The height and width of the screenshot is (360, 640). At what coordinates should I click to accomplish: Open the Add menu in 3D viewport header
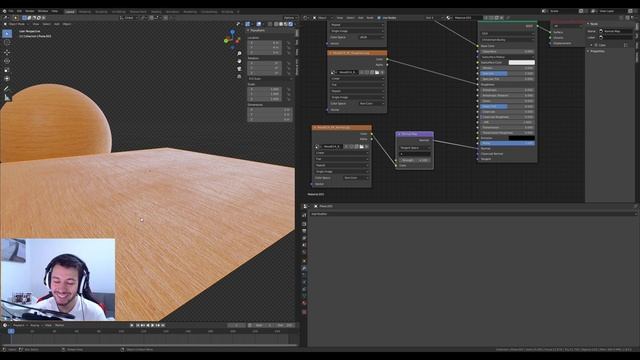56,24
